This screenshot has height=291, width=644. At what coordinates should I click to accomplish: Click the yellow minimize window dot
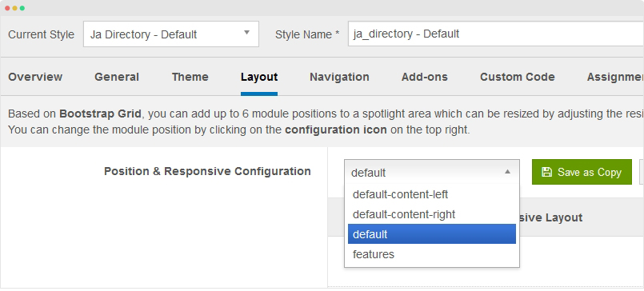coord(14,8)
